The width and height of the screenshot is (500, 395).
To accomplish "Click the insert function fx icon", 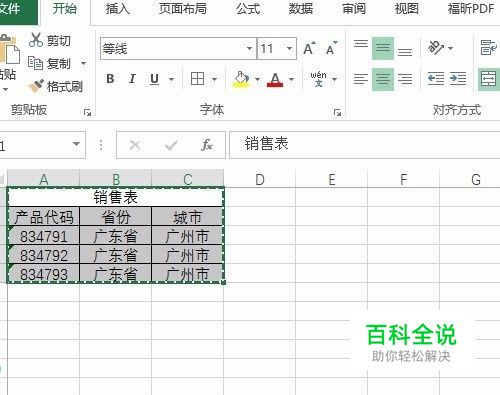I will 207,145.
